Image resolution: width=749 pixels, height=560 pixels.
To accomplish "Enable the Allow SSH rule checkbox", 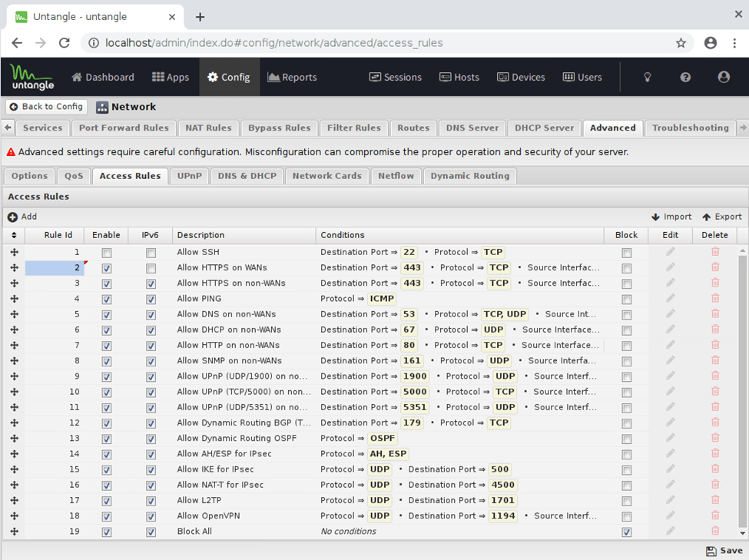I will tap(107, 253).
